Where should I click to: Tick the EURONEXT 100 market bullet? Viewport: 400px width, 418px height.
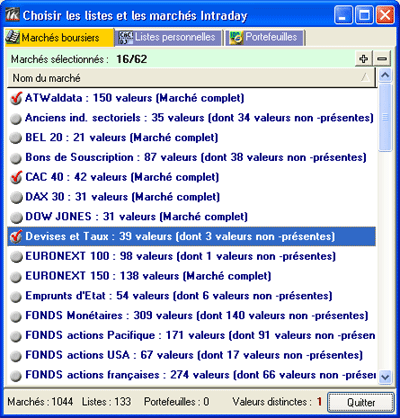pos(16,257)
